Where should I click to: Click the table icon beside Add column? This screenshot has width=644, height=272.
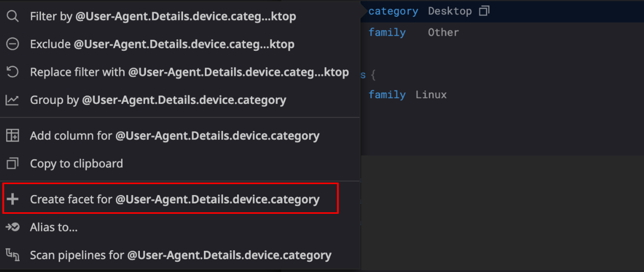13,135
